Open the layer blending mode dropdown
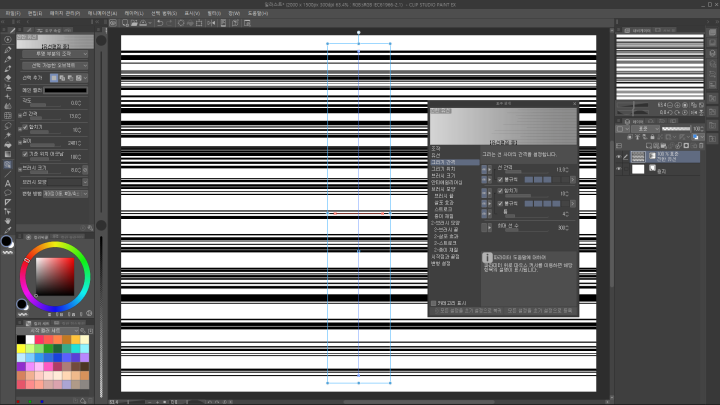The image size is (720, 405). [x=644, y=129]
